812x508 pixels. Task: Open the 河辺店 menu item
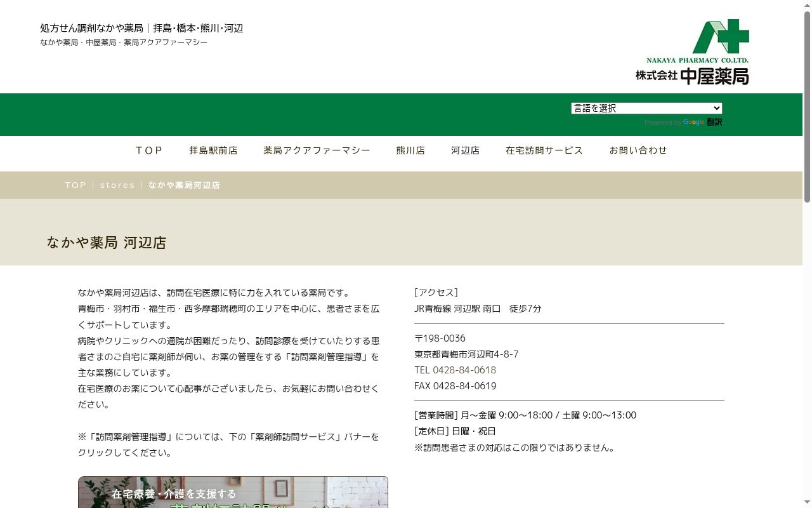(x=465, y=150)
